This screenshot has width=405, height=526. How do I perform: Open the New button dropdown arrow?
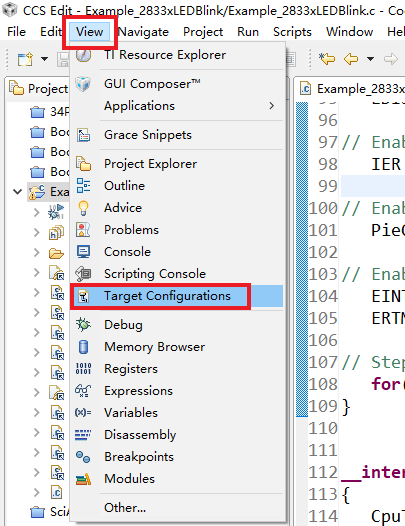pos(44,59)
